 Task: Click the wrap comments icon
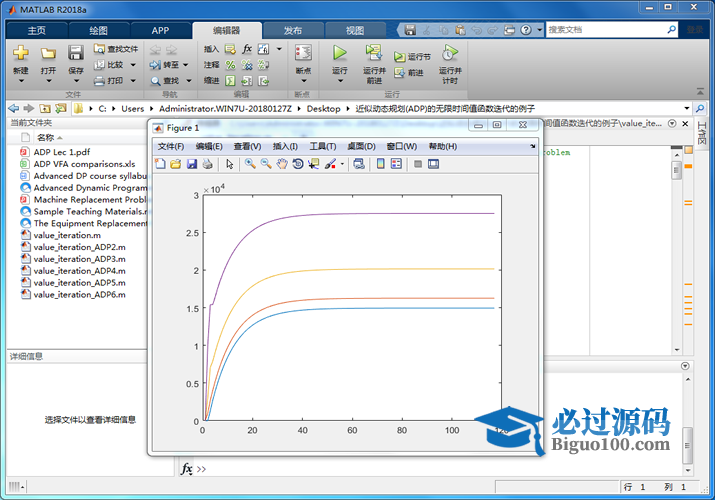[x=263, y=65]
